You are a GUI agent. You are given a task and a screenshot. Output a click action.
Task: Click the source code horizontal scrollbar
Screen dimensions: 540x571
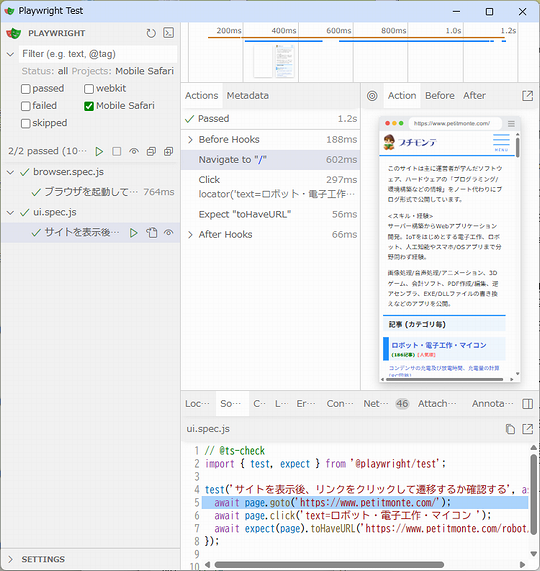[x=329, y=565]
